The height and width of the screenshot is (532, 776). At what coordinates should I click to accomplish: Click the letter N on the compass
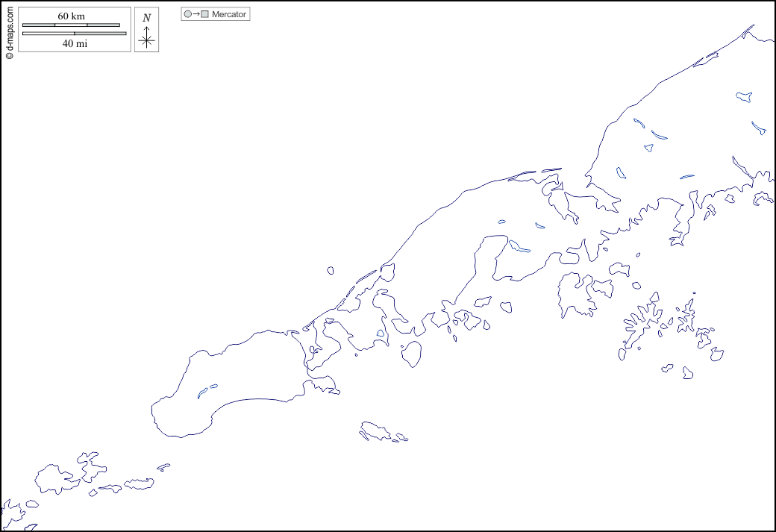click(x=146, y=17)
